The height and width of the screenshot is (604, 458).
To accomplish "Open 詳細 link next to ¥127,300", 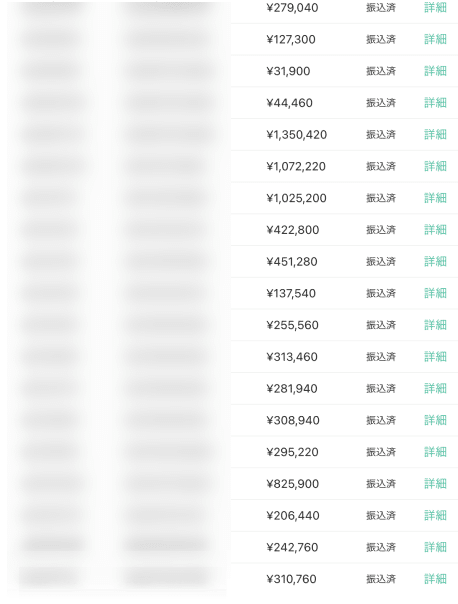I will (x=435, y=39).
